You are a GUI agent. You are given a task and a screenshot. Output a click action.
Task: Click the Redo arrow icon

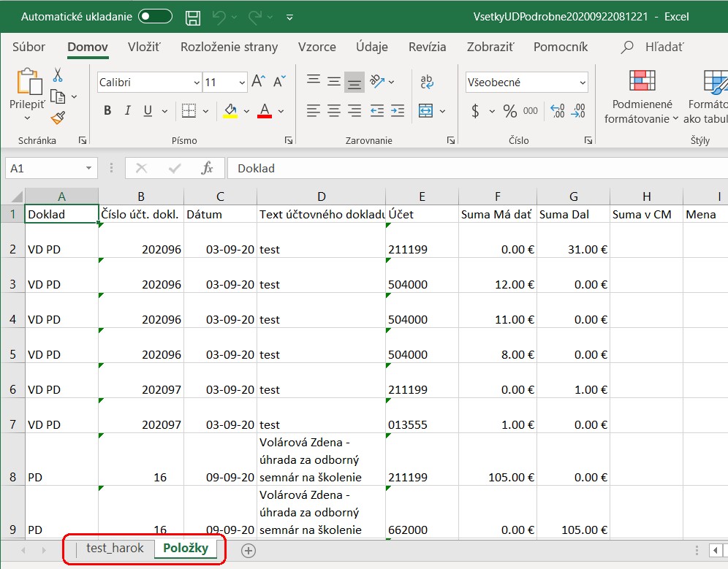[255, 18]
